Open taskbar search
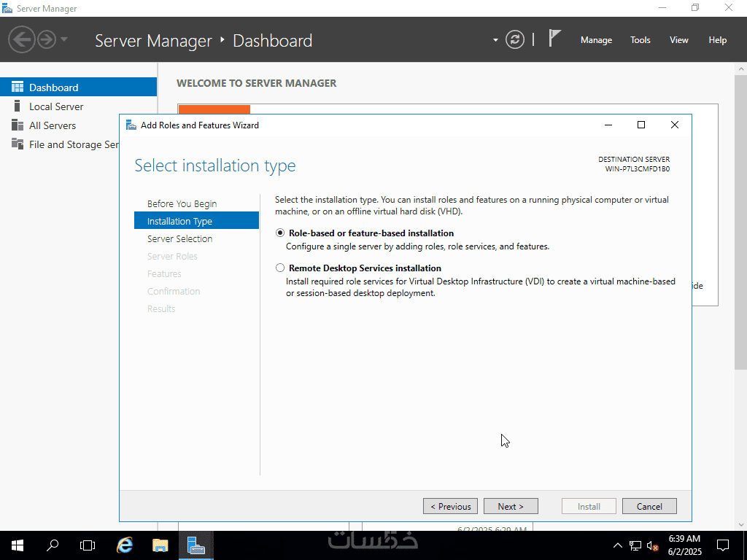Viewport: 747px width, 560px height. tap(53, 545)
